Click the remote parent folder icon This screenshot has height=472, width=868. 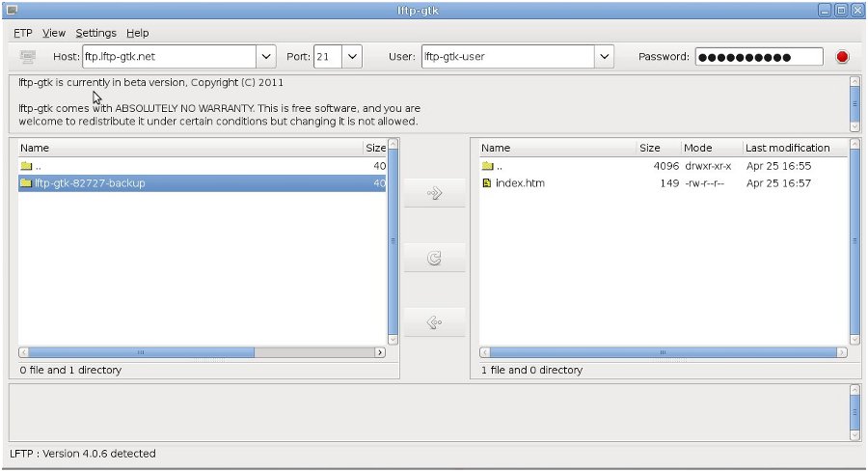pyautogui.click(x=488, y=166)
